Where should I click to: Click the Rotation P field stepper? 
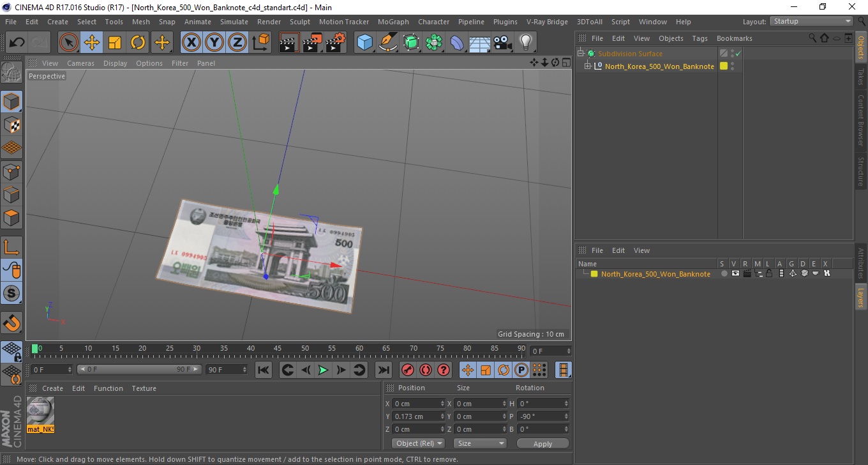[x=566, y=416]
